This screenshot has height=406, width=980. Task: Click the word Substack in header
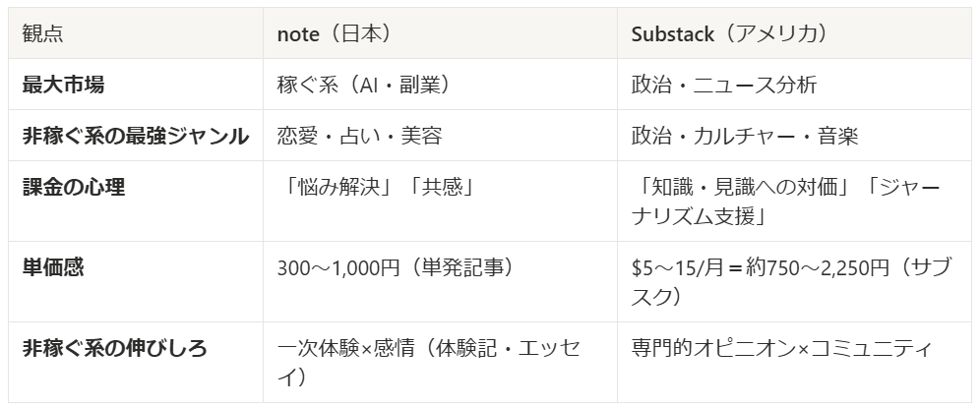[x=672, y=33]
